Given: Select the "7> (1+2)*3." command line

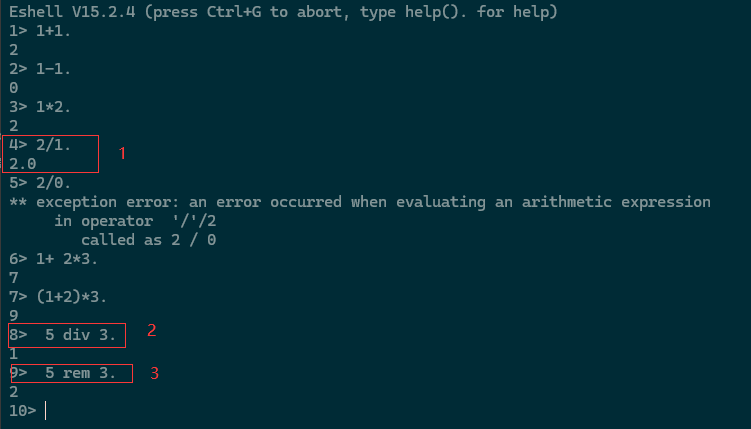Looking at the screenshot, I should pos(57,297).
